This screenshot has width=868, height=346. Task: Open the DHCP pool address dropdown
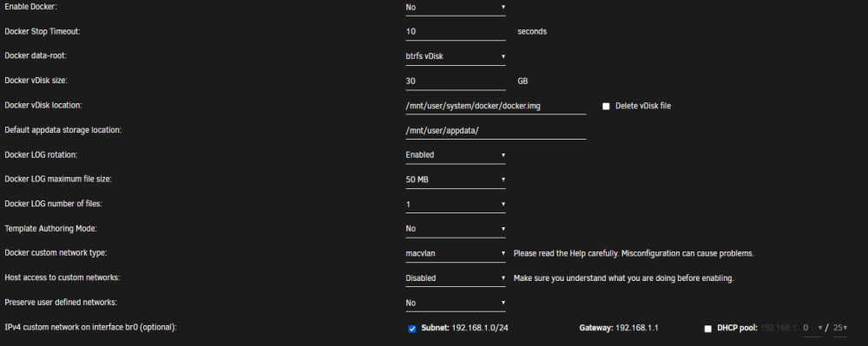coord(812,328)
